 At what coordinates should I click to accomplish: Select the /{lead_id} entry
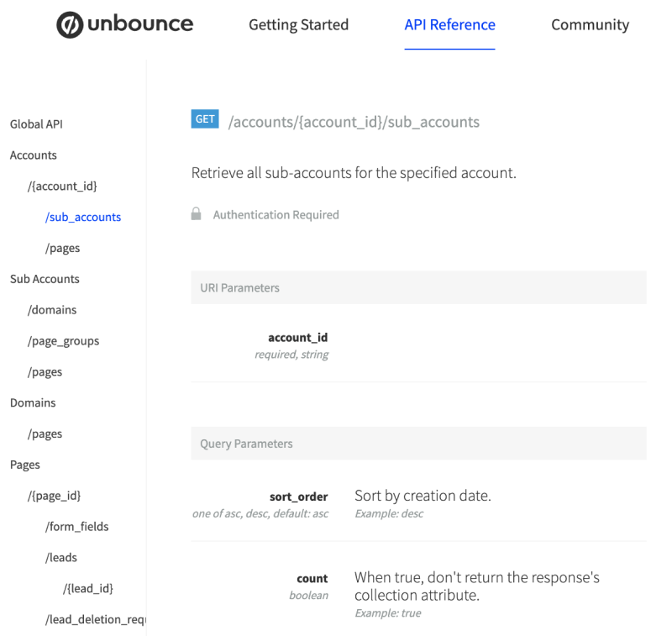tap(88, 588)
